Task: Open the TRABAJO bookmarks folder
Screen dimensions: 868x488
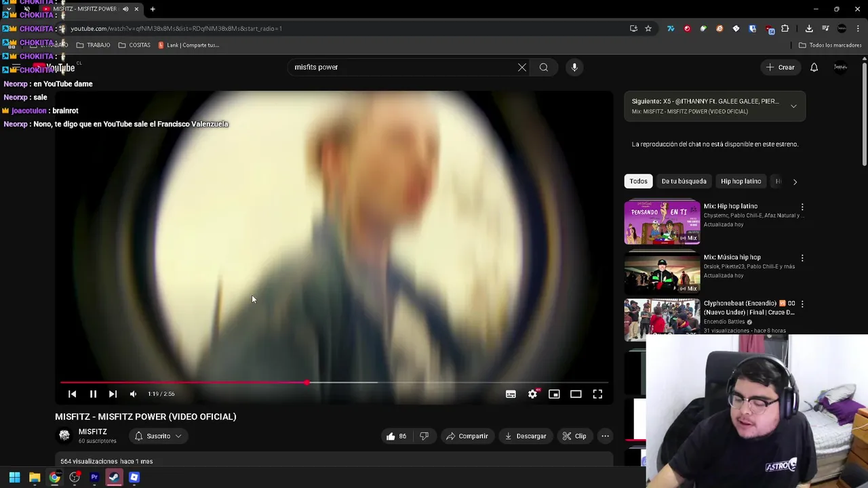Action: click(93, 45)
